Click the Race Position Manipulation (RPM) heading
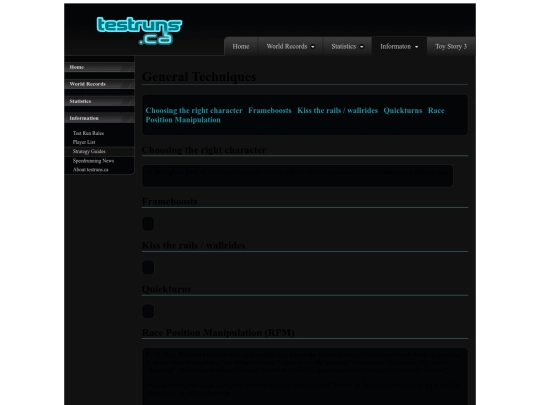The width and height of the screenshot is (540, 405). tap(218, 332)
